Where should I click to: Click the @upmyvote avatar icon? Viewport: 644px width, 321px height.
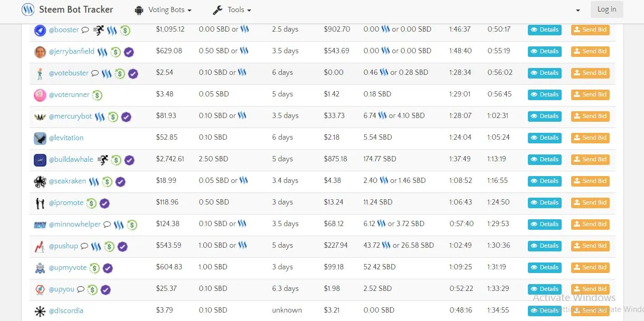(x=40, y=268)
